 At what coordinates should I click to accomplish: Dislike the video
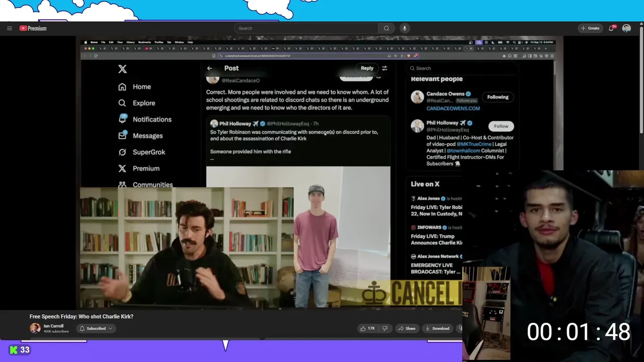click(385, 328)
